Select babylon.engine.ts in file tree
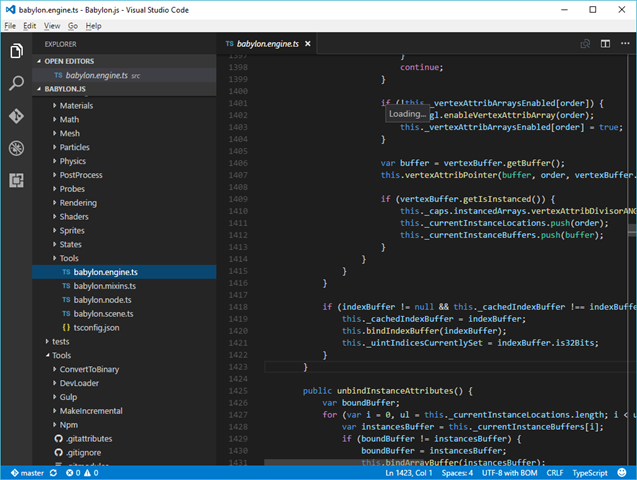The width and height of the screenshot is (637, 480). tap(124, 272)
